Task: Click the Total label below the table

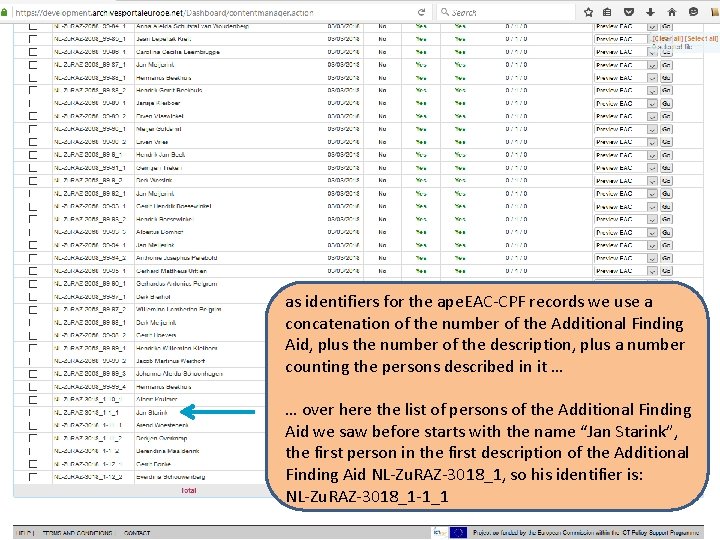Action: (x=189, y=490)
